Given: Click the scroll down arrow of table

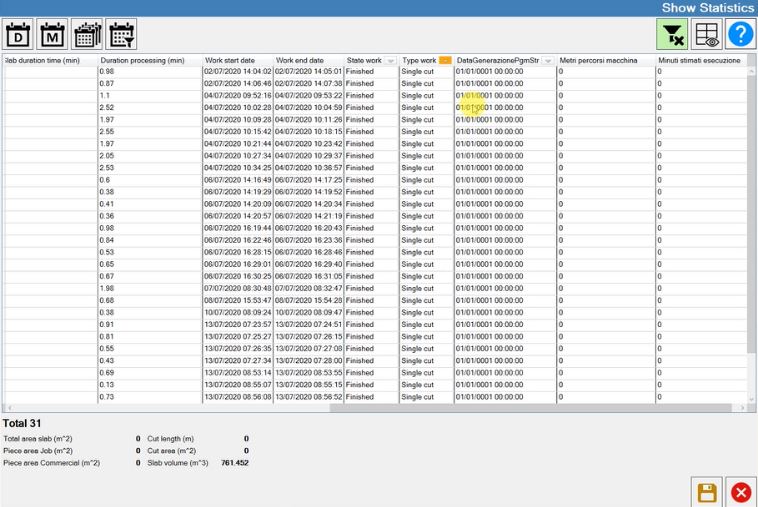Looking at the screenshot, I should (x=751, y=399).
